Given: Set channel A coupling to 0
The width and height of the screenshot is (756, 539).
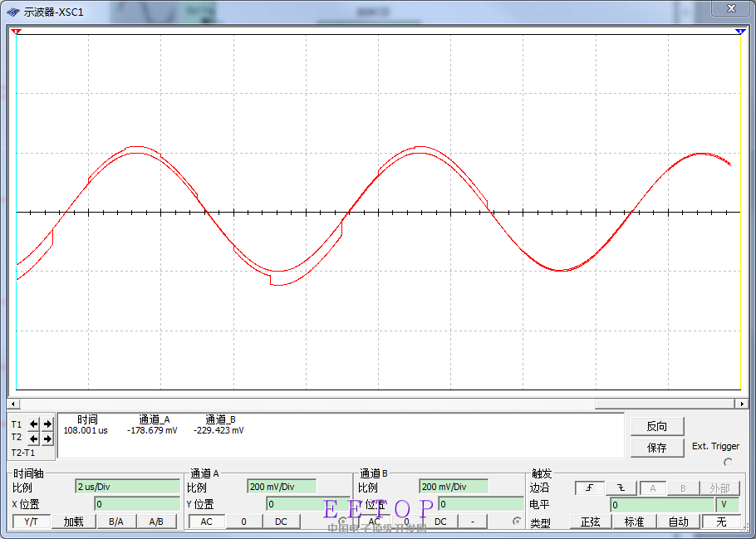Looking at the screenshot, I should click(243, 522).
